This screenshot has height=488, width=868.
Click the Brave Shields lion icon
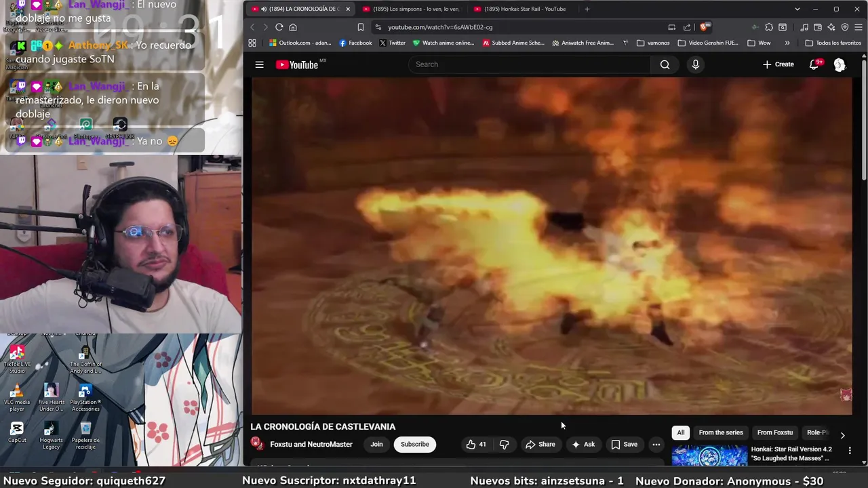[705, 27]
